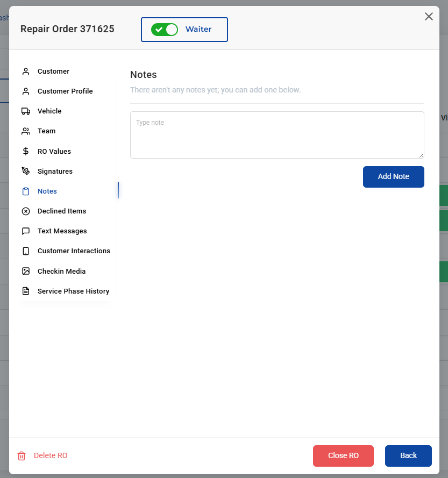Viewport: 448px width, 478px height.
Task: Select the Customer icon in the sidebar
Action: [x=25, y=71]
